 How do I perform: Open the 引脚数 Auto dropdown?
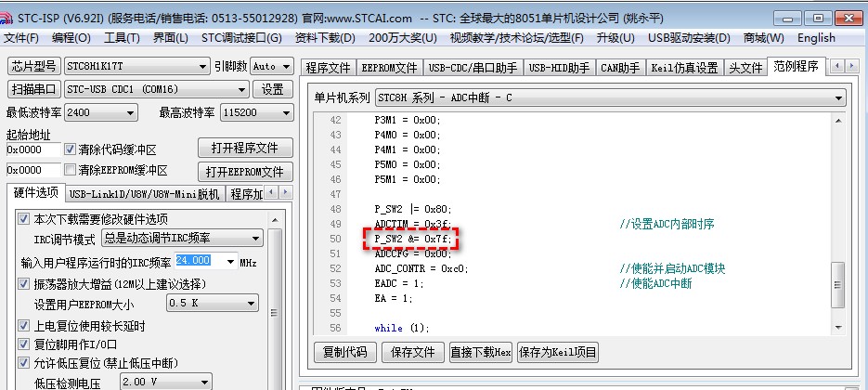click(x=271, y=67)
